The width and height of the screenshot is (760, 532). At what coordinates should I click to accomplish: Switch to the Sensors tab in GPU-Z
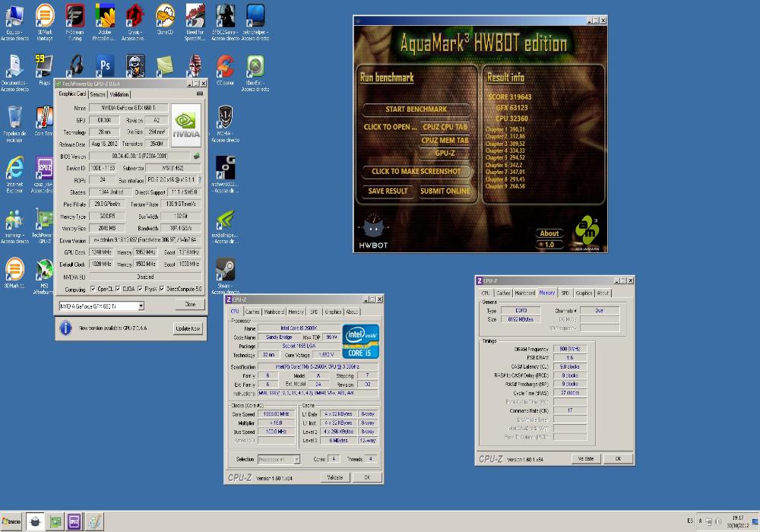pos(97,94)
